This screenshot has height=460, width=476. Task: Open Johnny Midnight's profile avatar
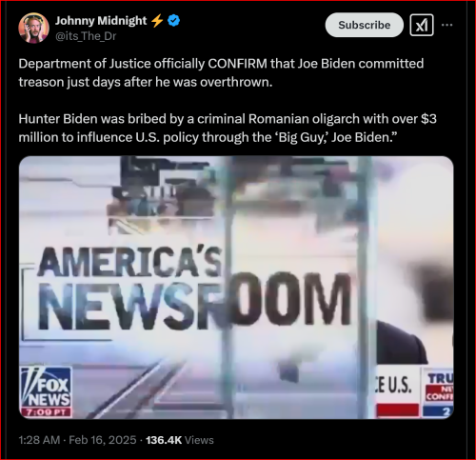(x=33, y=28)
